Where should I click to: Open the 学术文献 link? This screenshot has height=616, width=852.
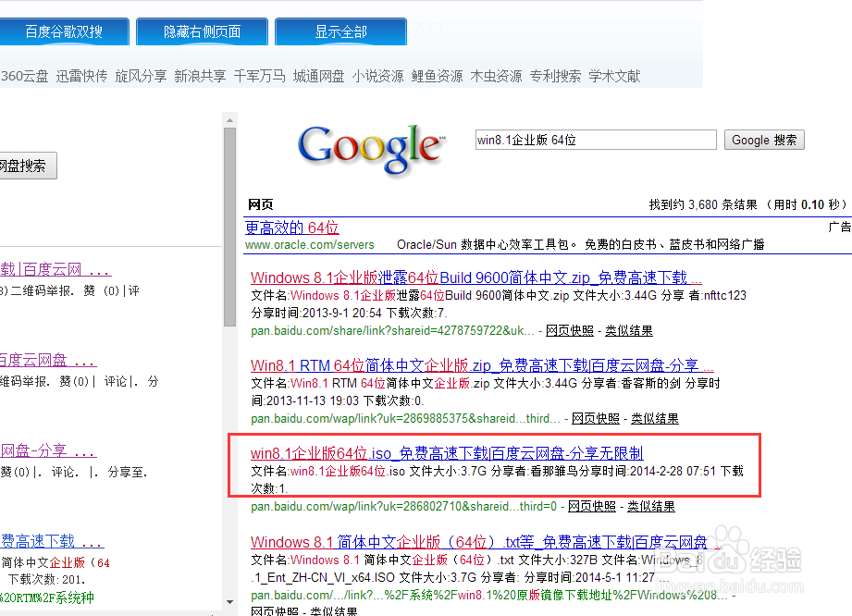pyautogui.click(x=614, y=76)
